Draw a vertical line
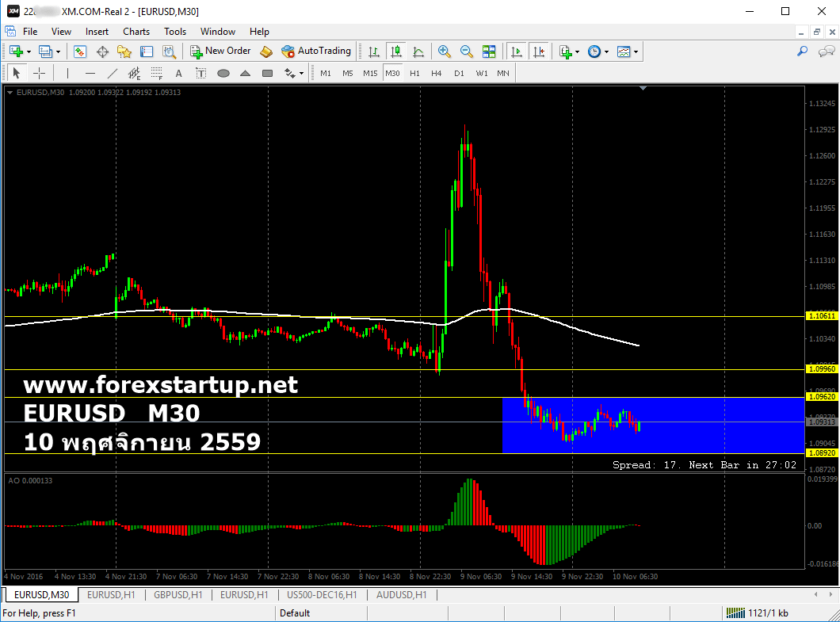The height and width of the screenshot is (622, 840). coord(67,73)
